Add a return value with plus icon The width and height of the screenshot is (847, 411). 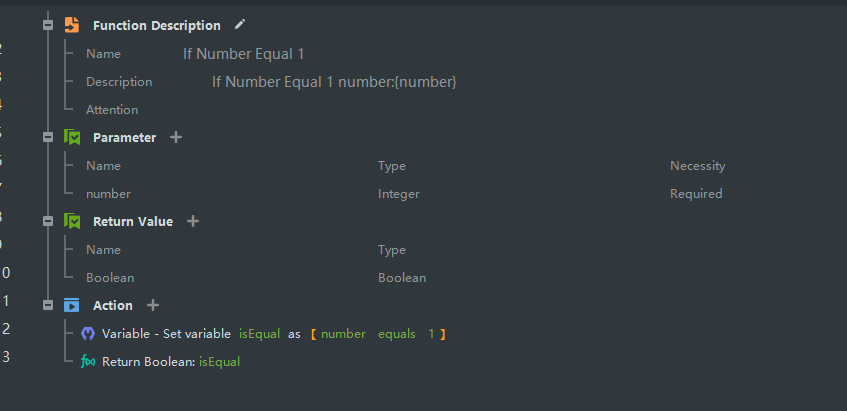[x=193, y=221]
